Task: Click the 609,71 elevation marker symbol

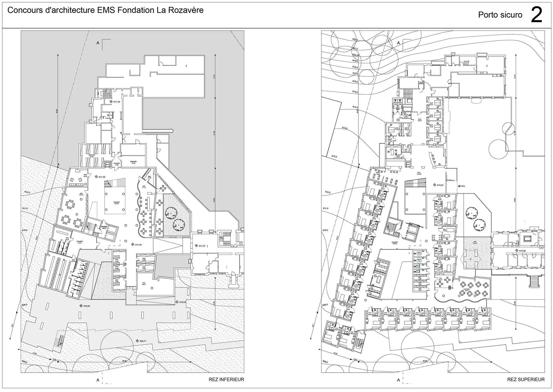Action: pos(137,341)
